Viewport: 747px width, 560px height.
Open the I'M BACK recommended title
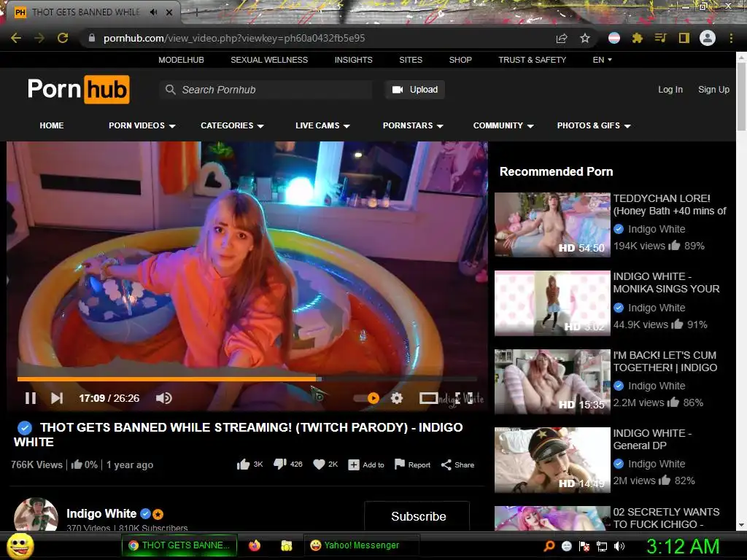tap(665, 361)
